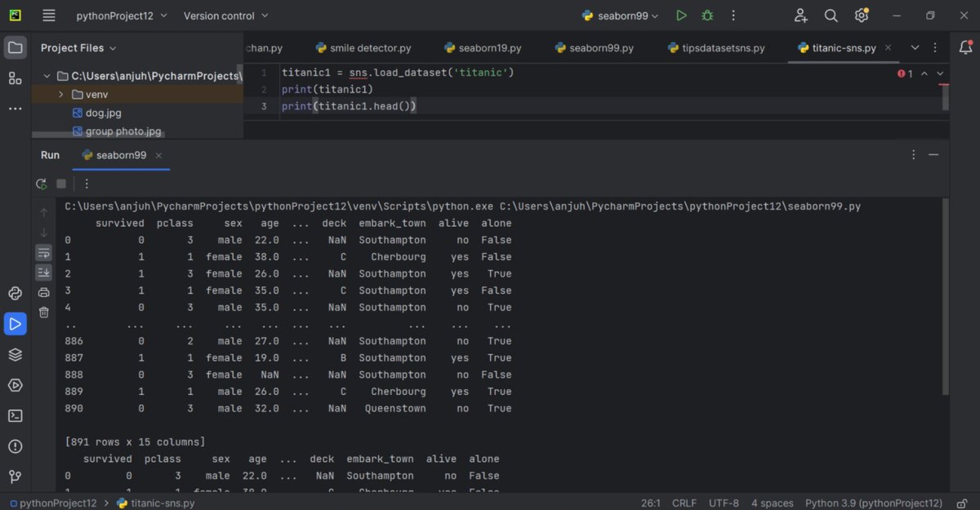Change CRLF line separator setting
This screenshot has width=980, height=510.
(684, 503)
